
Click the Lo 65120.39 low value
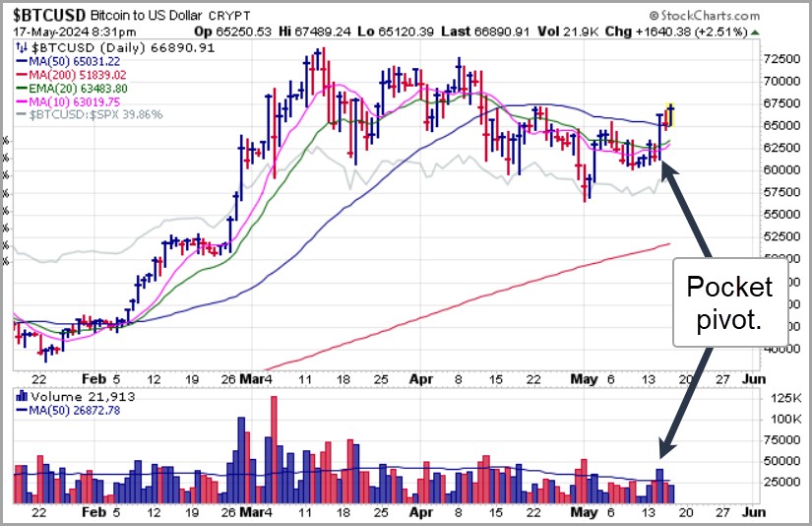point(396,32)
